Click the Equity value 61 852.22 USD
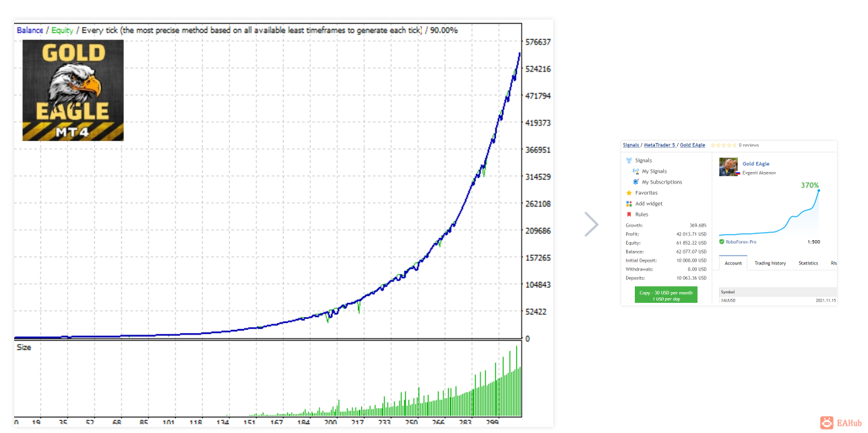Screen dimensions: 868x433 (691, 243)
